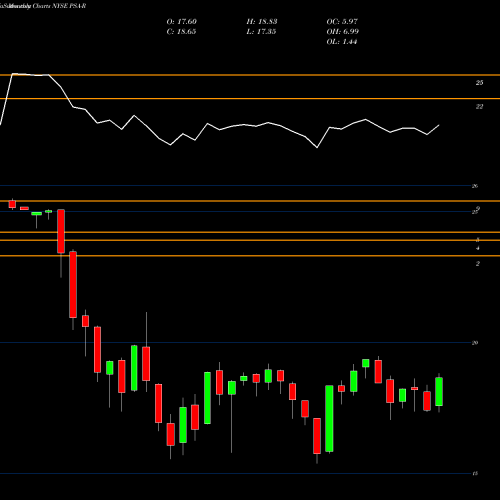
Task: Click the 'Charts NYSE PSAR' title text
Action: pyautogui.click(x=59, y=6)
